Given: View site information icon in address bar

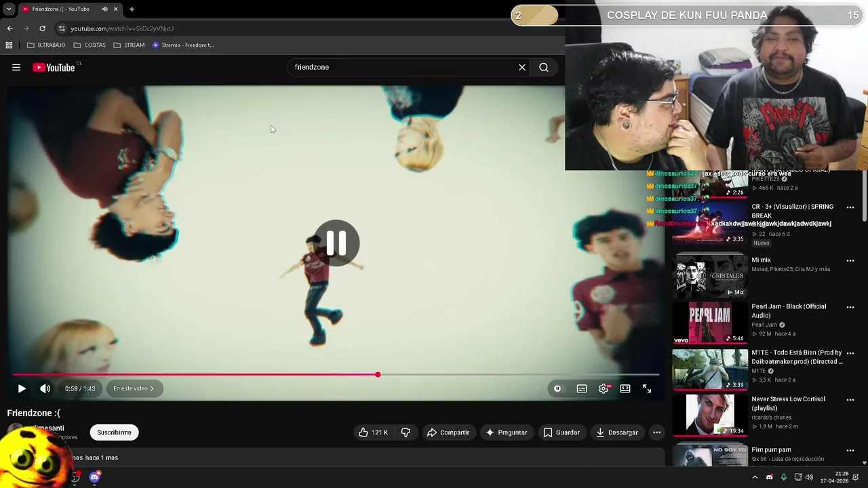Looking at the screenshot, I should tap(62, 28).
